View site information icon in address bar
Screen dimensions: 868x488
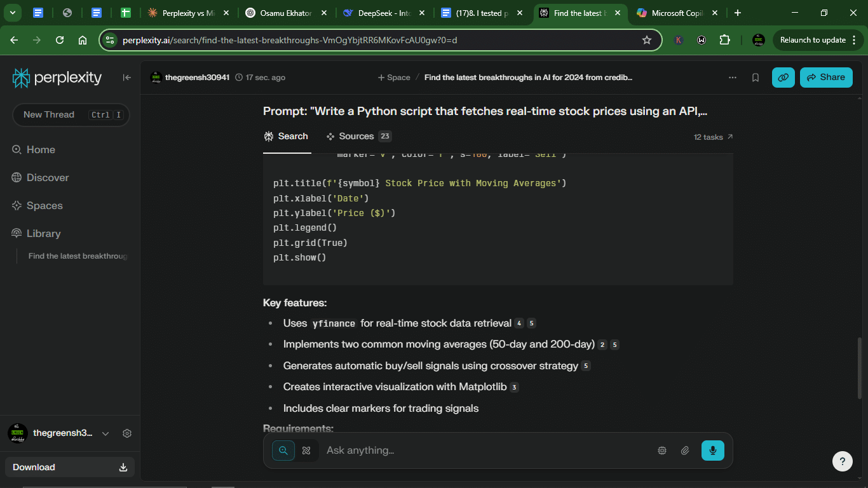(x=110, y=40)
